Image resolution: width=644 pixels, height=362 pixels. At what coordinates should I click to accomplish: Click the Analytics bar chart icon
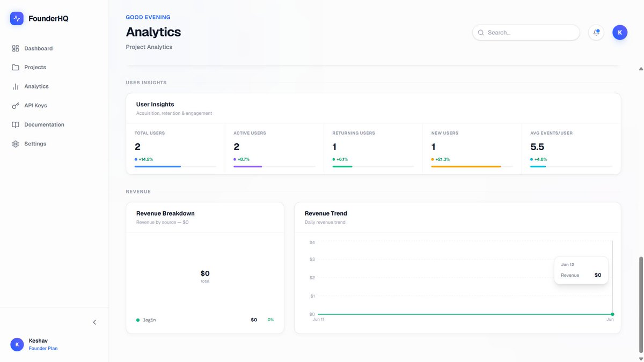(x=16, y=86)
